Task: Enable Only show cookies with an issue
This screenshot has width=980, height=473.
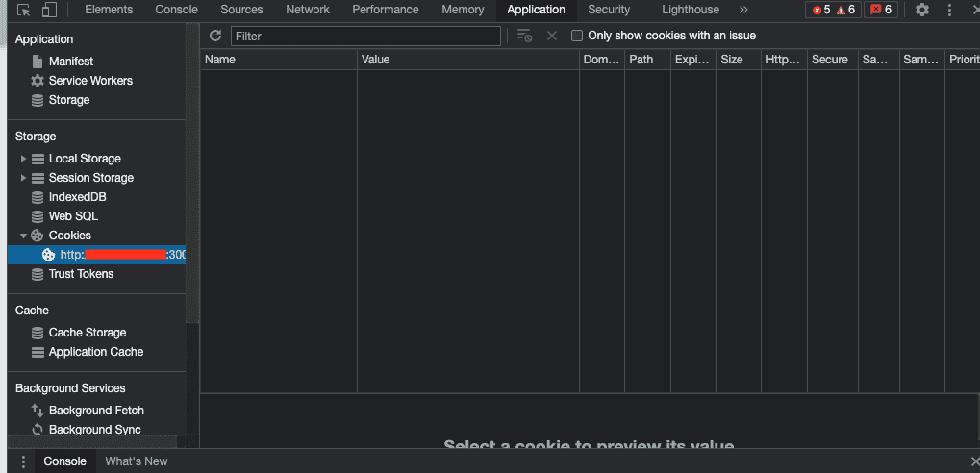Action: pos(577,36)
